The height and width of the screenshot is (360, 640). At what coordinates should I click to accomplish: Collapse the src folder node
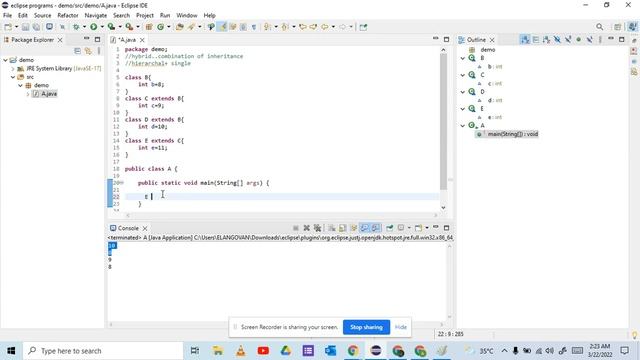coord(13,77)
